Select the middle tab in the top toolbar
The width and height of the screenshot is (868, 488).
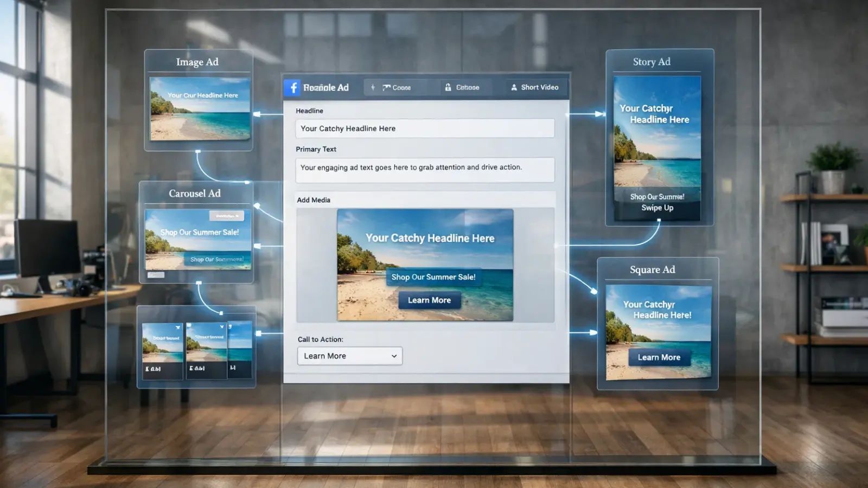click(x=464, y=87)
